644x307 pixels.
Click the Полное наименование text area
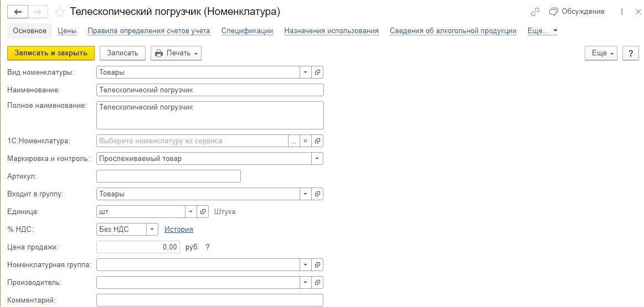(x=210, y=115)
